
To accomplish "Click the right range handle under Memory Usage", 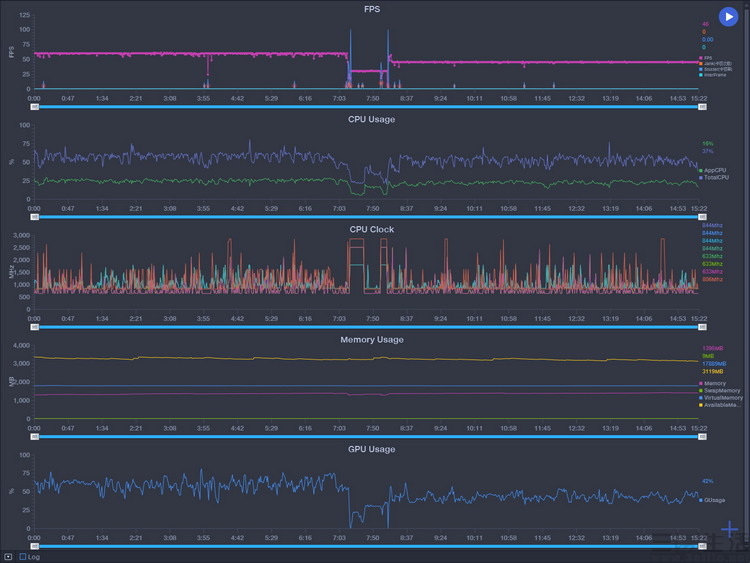I will point(702,437).
